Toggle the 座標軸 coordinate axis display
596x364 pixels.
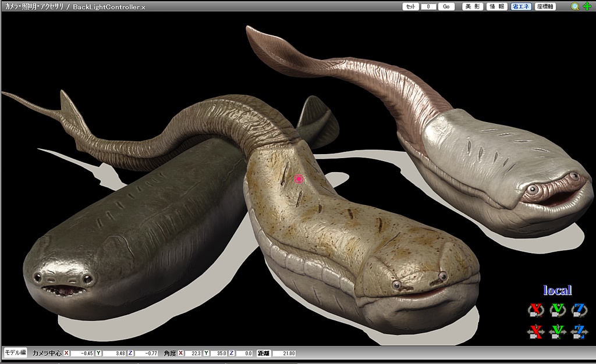[546, 6]
